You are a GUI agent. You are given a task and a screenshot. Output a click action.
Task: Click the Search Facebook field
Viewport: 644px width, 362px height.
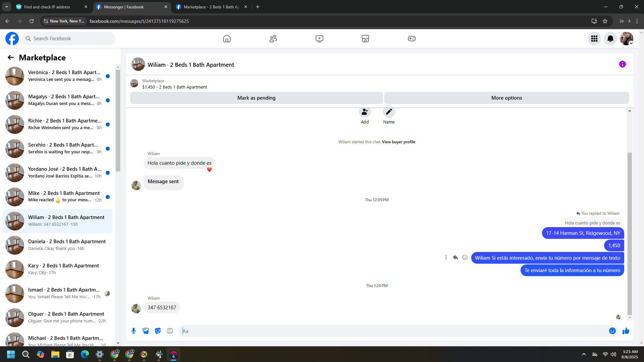coord(68,39)
